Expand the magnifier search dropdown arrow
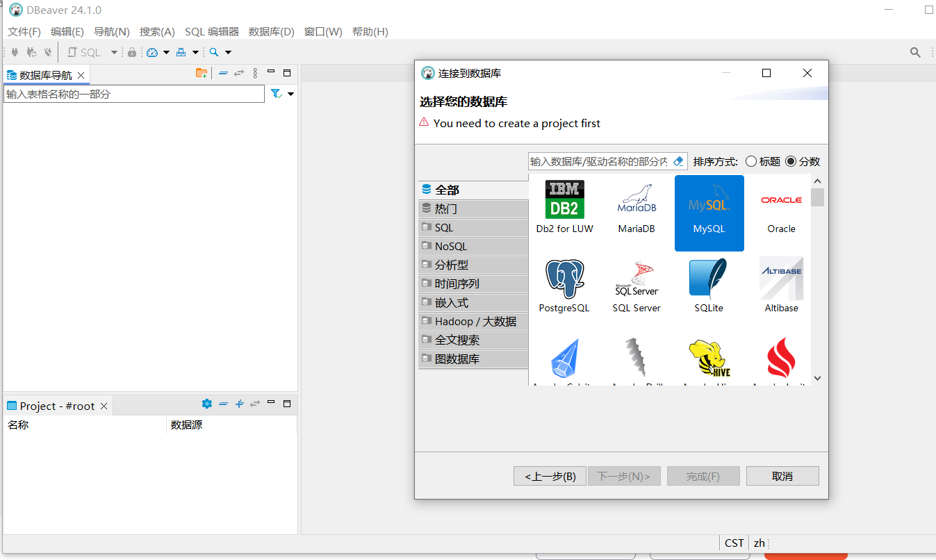 click(228, 53)
